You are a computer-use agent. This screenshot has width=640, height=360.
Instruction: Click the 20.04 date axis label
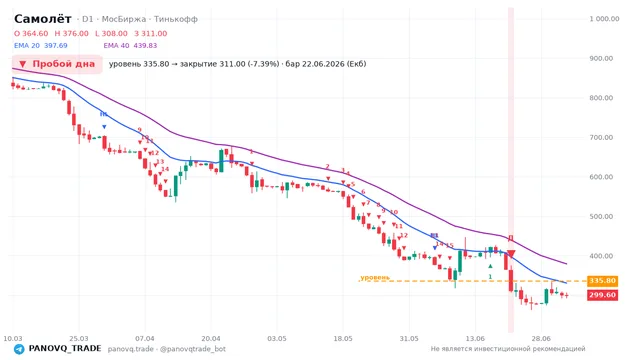(211, 339)
